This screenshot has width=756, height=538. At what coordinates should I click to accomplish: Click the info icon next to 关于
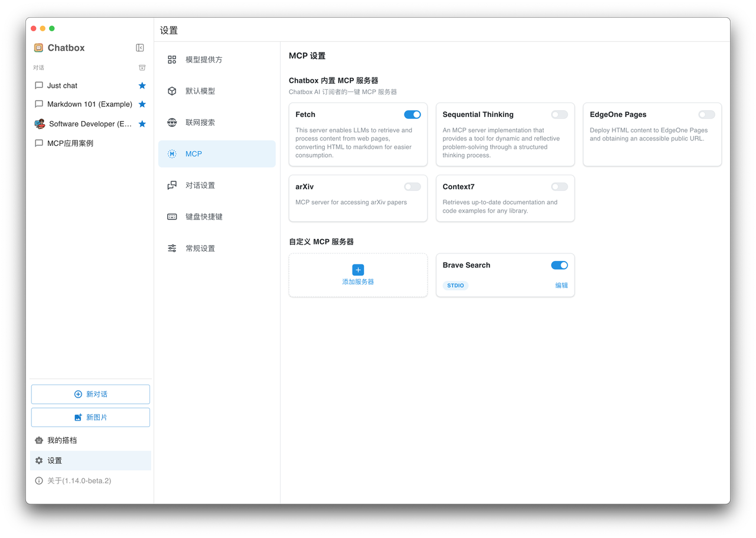(x=39, y=481)
